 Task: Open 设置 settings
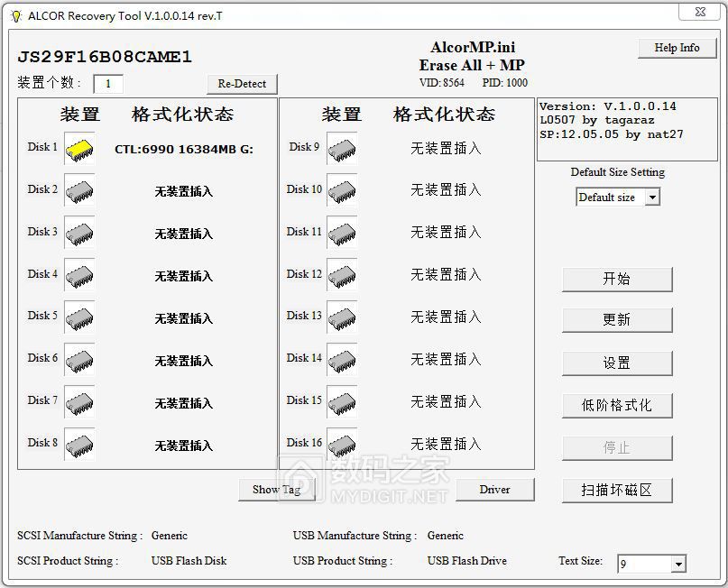[x=617, y=363]
